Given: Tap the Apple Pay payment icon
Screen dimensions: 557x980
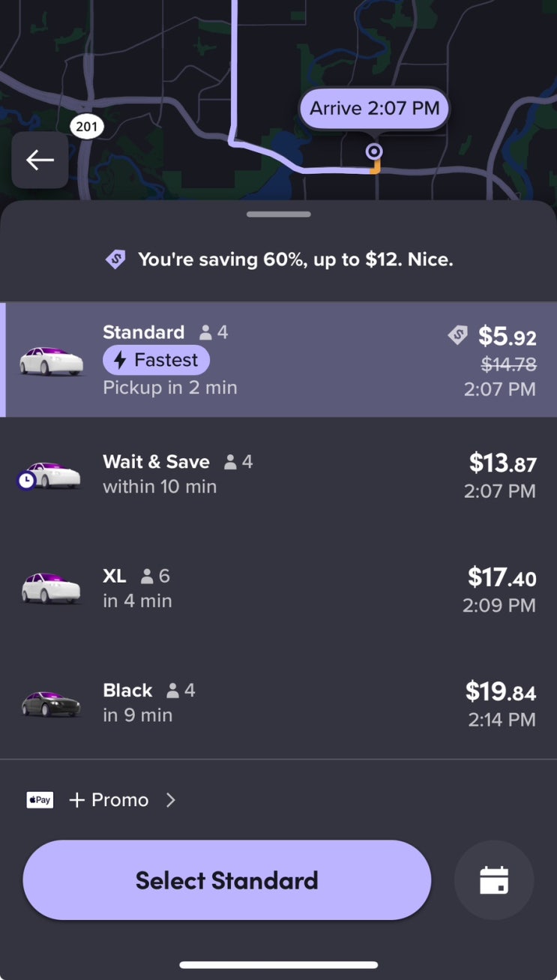Looking at the screenshot, I should click(x=40, y=800).
